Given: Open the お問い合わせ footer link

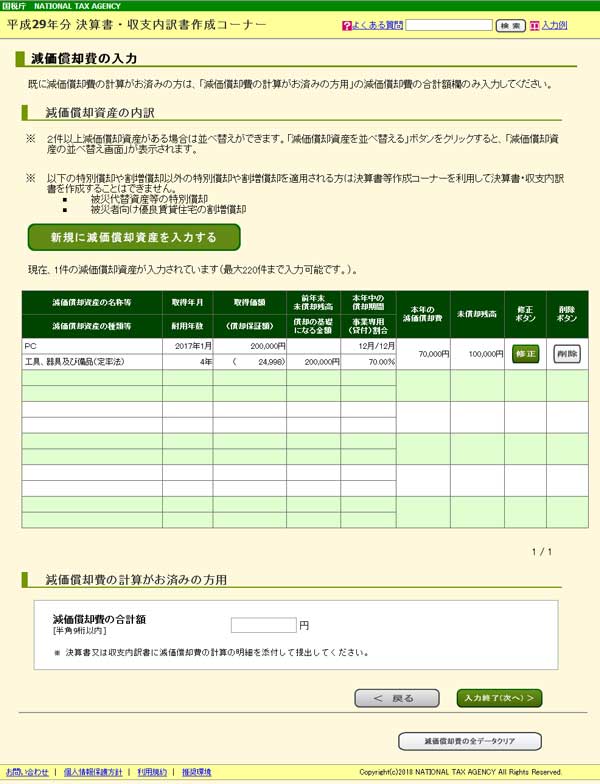Looking at the screenshot, I should (27, 772).
